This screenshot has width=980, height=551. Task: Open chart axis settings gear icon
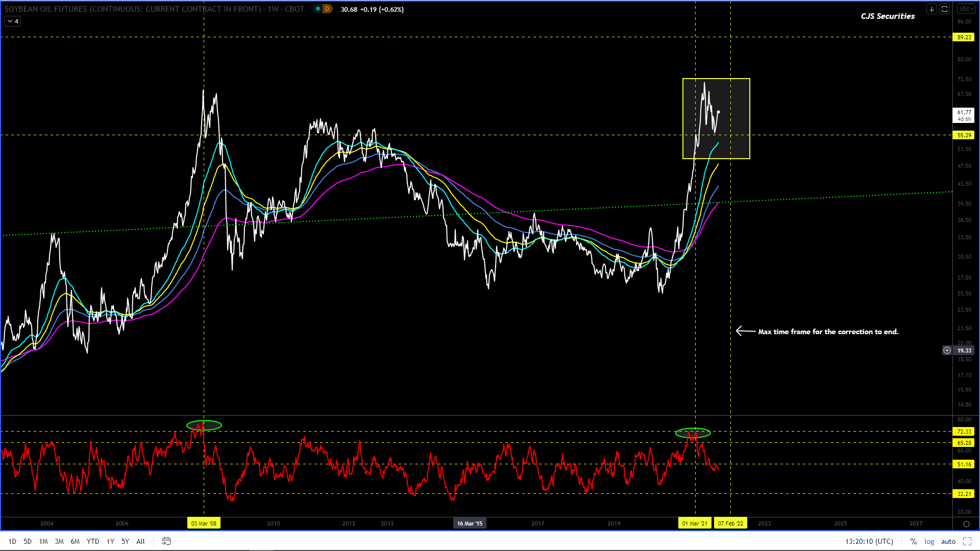[966, 524]
